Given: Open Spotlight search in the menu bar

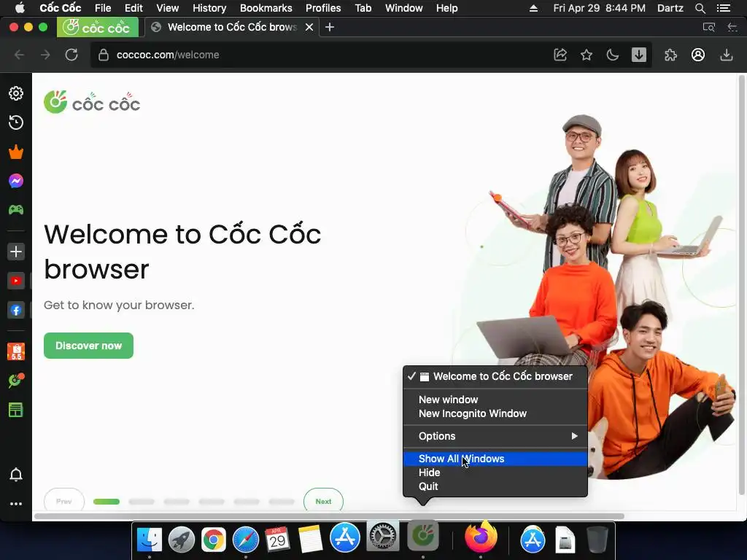Looking at the screenshot, I should [x=700, y=8].
